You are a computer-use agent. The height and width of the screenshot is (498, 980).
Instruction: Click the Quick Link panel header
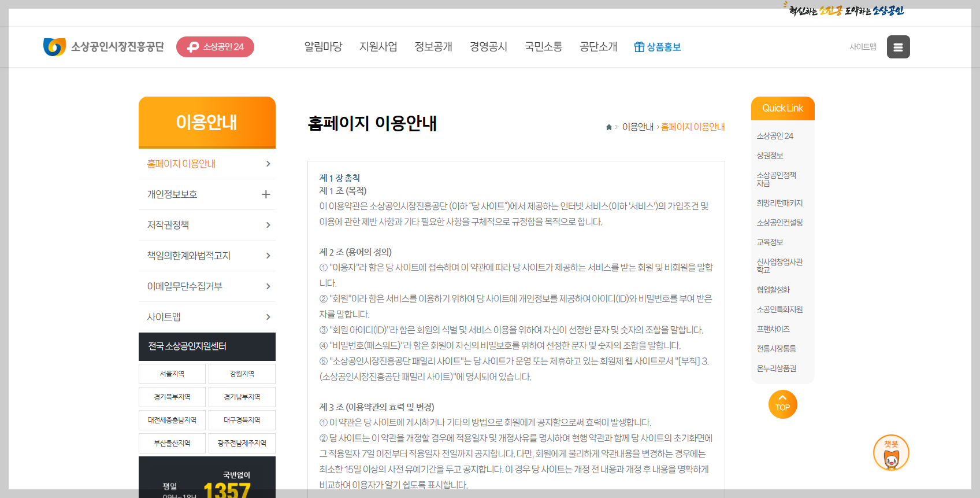pos(783,108)
